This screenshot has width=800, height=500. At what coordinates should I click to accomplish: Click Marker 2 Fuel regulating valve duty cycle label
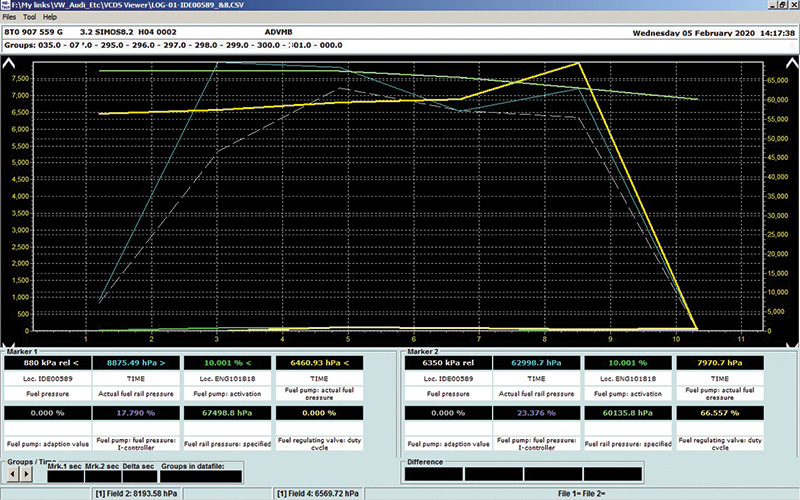[x=720, y=444]
